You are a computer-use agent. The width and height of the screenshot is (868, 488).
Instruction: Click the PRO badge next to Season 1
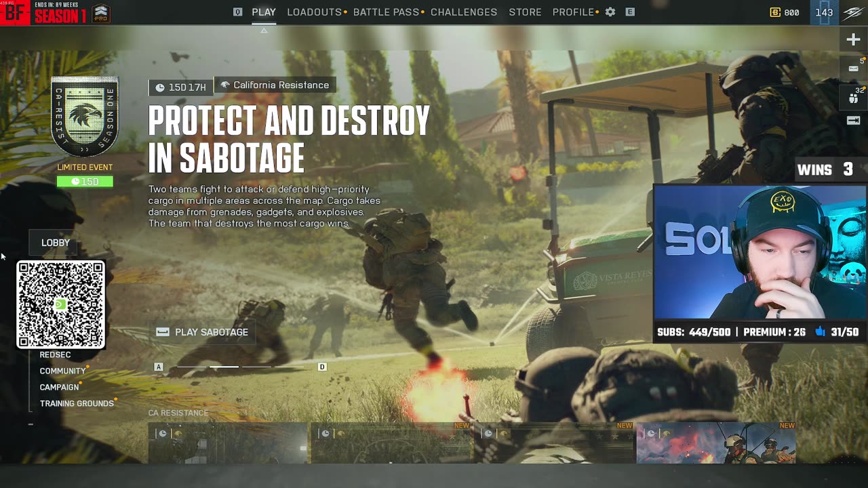101,12
